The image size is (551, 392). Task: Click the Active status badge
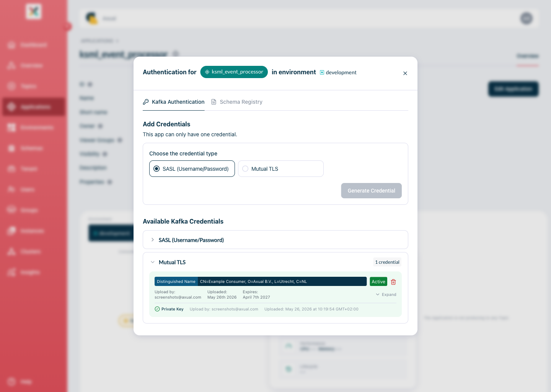378,282
